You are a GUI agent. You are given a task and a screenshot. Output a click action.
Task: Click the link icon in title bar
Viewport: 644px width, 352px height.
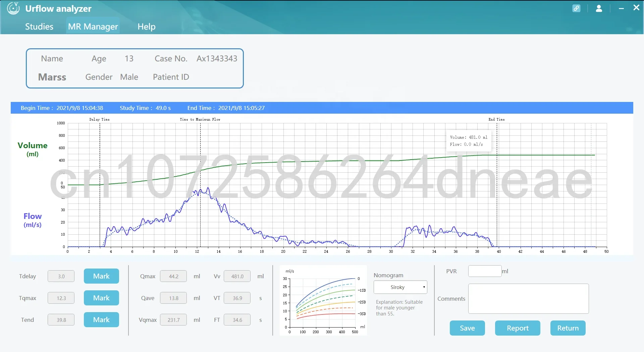tap(576, 8)
